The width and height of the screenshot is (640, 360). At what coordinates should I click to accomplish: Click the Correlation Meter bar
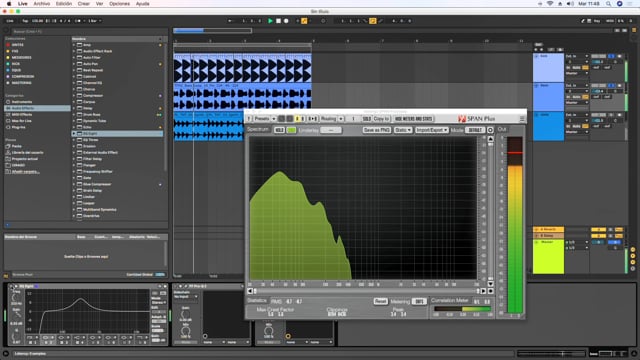462,309
